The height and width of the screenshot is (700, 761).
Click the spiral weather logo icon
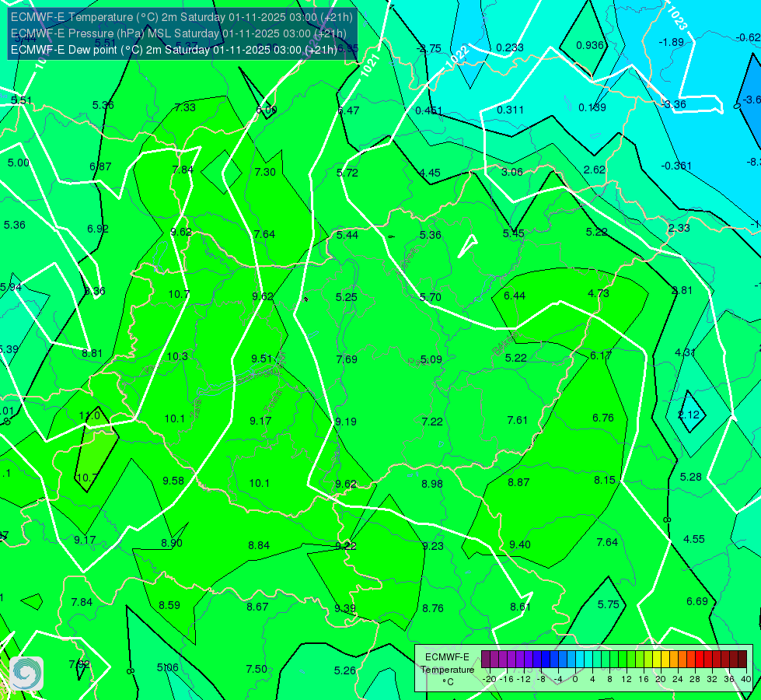pos(26,673)
